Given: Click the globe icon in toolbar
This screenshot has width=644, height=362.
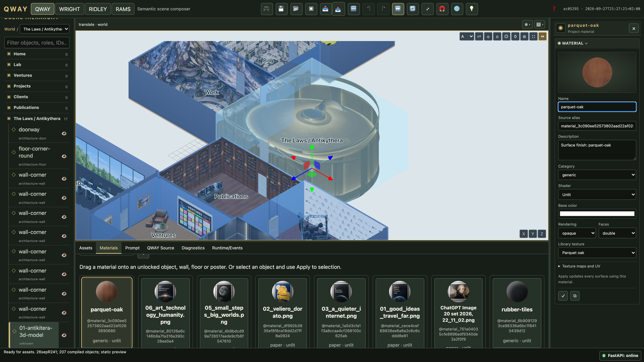Looking at the screenshot, I should click(x=457, y=9).
